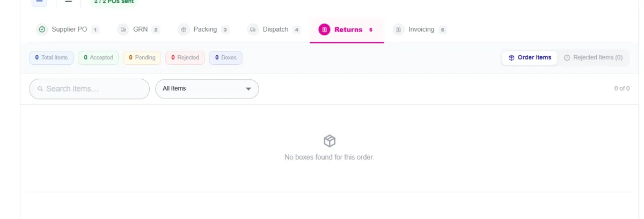Screen dimensions: 644x219
Task: Filter by the Pending chip
Action: tap(142, 58)
